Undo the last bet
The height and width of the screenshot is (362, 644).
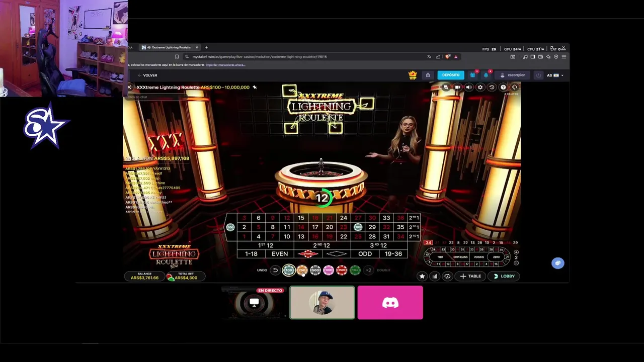(275, 270)
